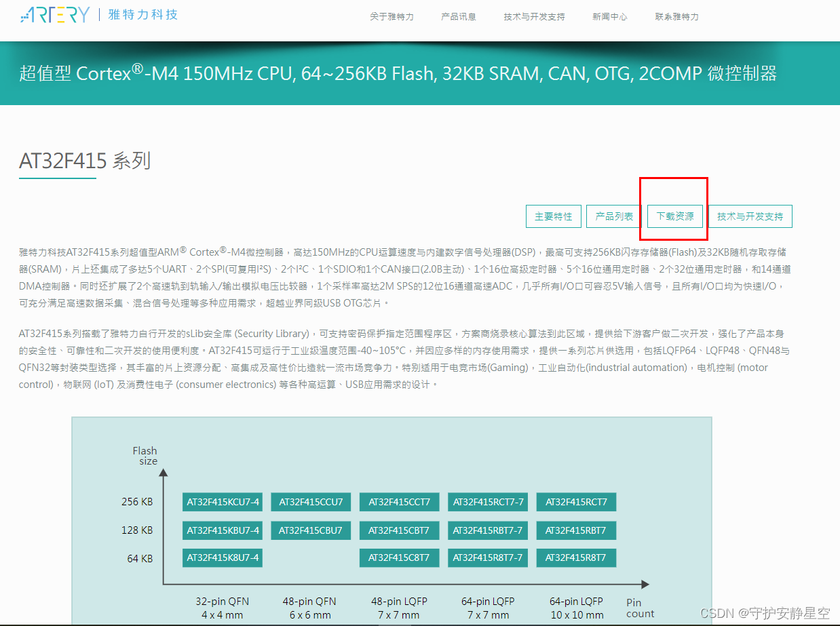Select the AT32F415CBU7 chip box
Viewport: 840px width, 626px height.
311,530
